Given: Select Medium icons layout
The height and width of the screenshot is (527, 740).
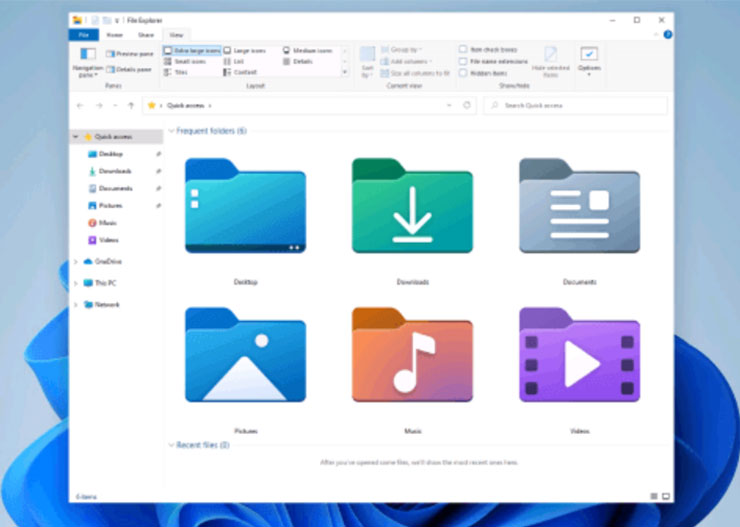Looking at the screenshot, I should click(x=307, y=50).
